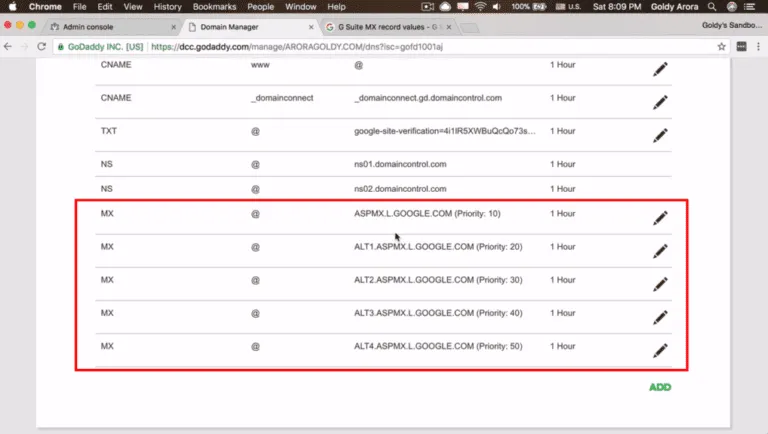Open the Chrome application menu

[45, 7]
